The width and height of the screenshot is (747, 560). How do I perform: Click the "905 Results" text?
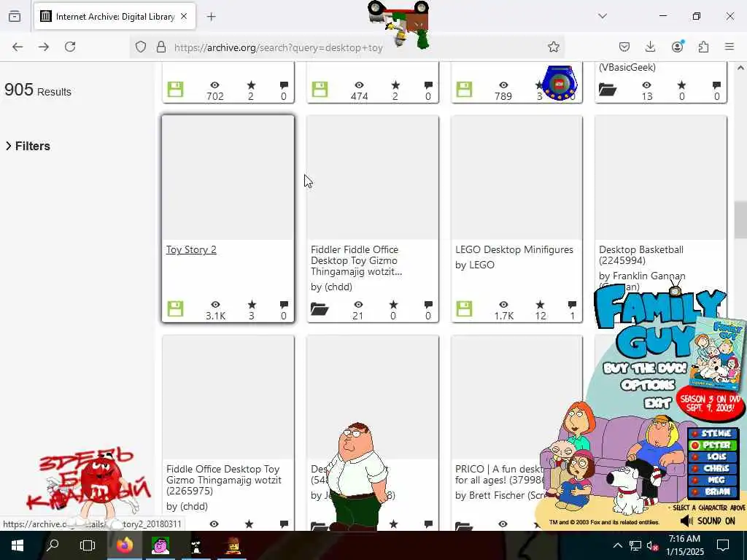tap(38, 90)
